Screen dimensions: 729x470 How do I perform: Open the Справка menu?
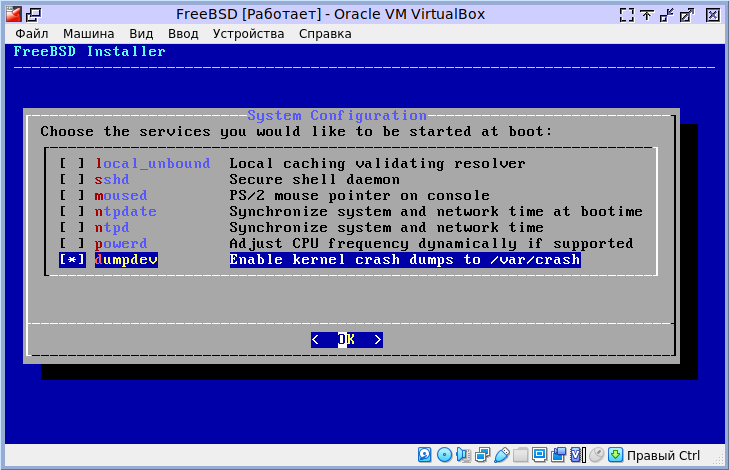[x=325, y=34]
